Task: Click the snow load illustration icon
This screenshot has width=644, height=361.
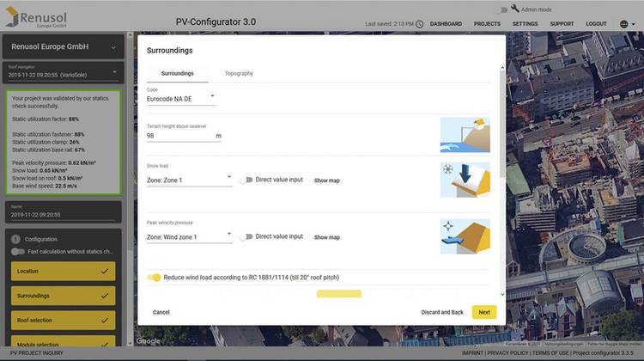Action: tap(465, 180)
